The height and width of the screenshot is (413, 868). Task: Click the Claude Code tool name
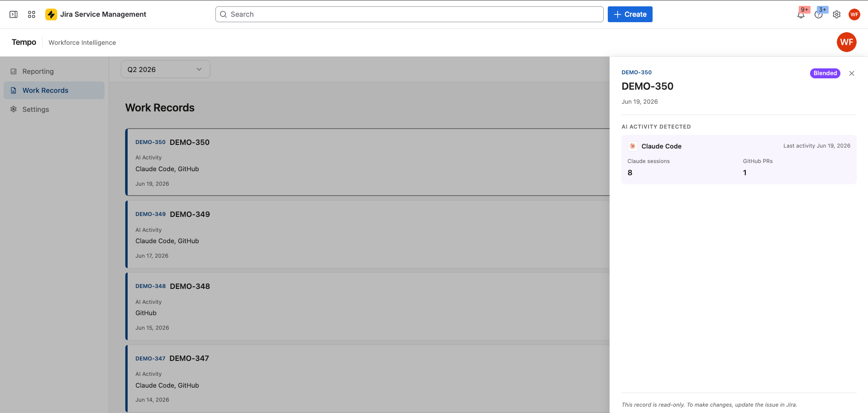(662, 146)
